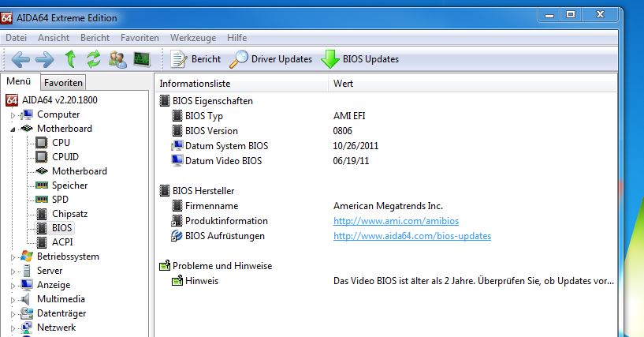Open the Hilfe menu
644x337 pixels.
(237, 38)
